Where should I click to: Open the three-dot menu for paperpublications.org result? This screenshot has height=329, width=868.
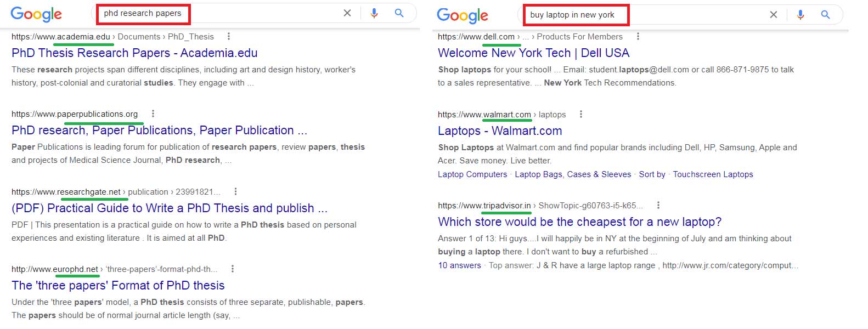(x=153, y=114)
